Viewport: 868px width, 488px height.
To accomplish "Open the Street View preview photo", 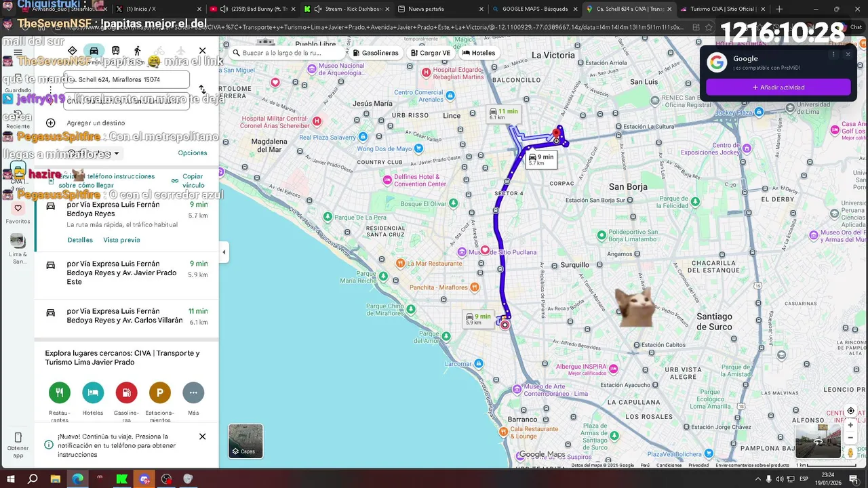I will [x=818, y=441].
